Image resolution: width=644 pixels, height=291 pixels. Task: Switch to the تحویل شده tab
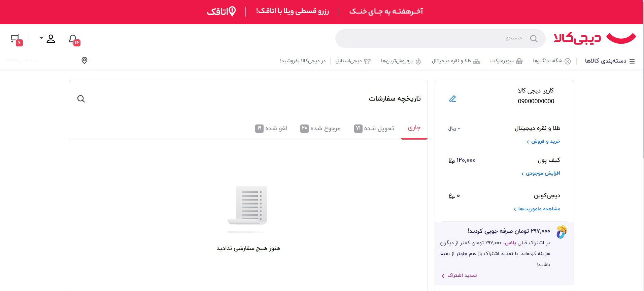click(374, 128)
